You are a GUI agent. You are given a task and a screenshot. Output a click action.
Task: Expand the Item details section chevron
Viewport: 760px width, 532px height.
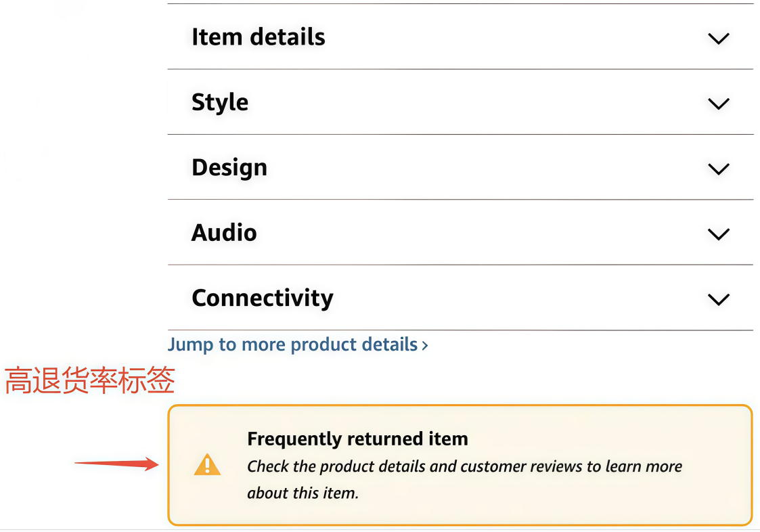[x=718, y=39]
